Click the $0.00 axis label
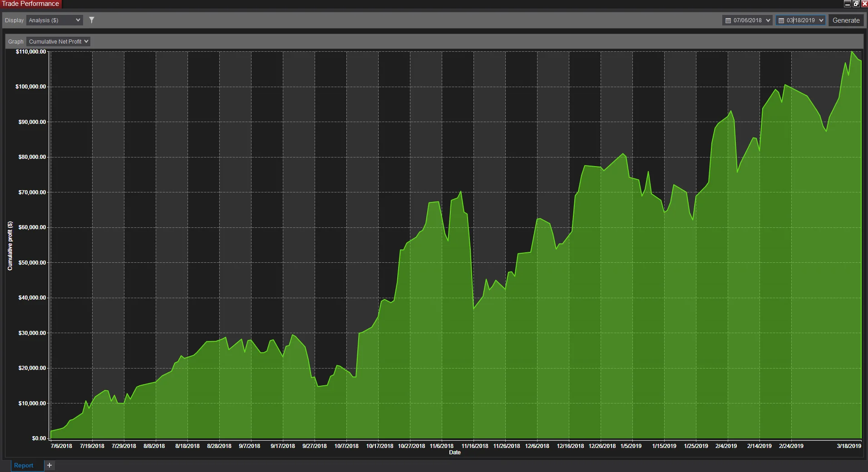This screenshot has height=472, width=868. coord(39,438)
